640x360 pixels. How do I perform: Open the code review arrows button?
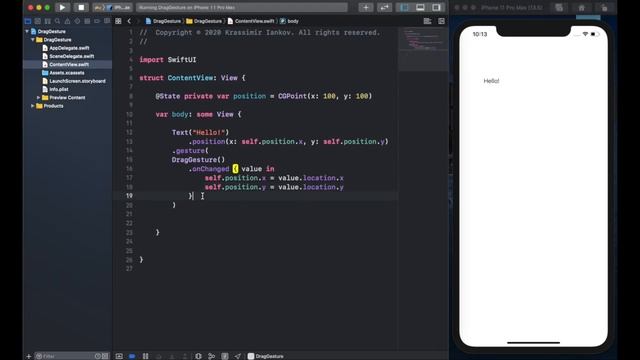pos(384,7)
